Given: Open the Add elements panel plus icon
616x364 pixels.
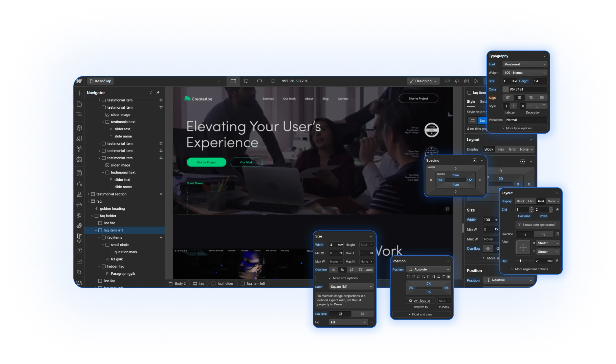Looking at the screenshot, I should 79,93.
